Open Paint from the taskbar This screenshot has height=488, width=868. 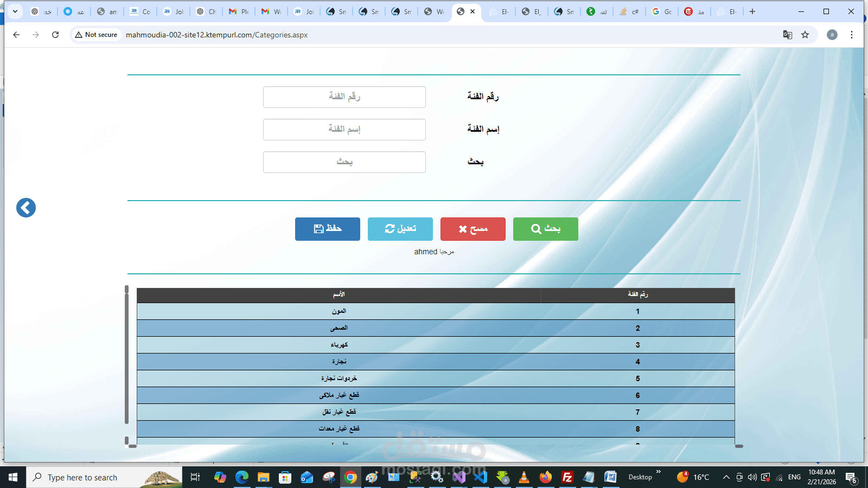tap(372, 477)
